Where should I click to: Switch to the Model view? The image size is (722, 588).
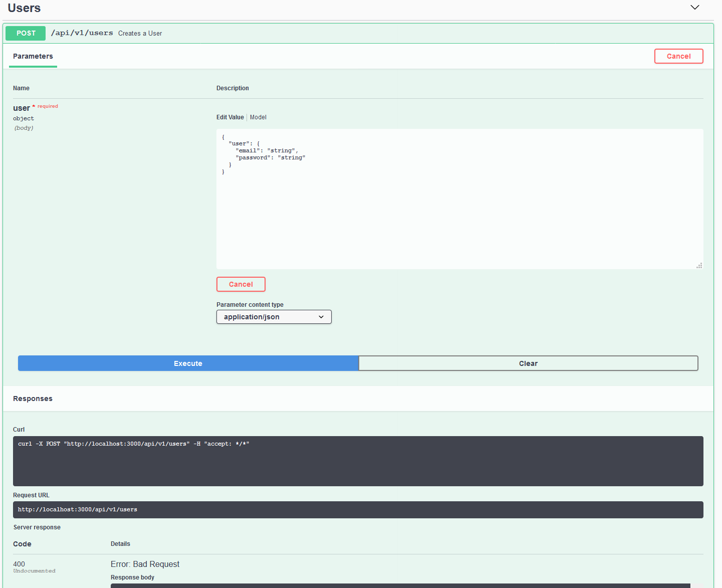[x=258, y=117]
